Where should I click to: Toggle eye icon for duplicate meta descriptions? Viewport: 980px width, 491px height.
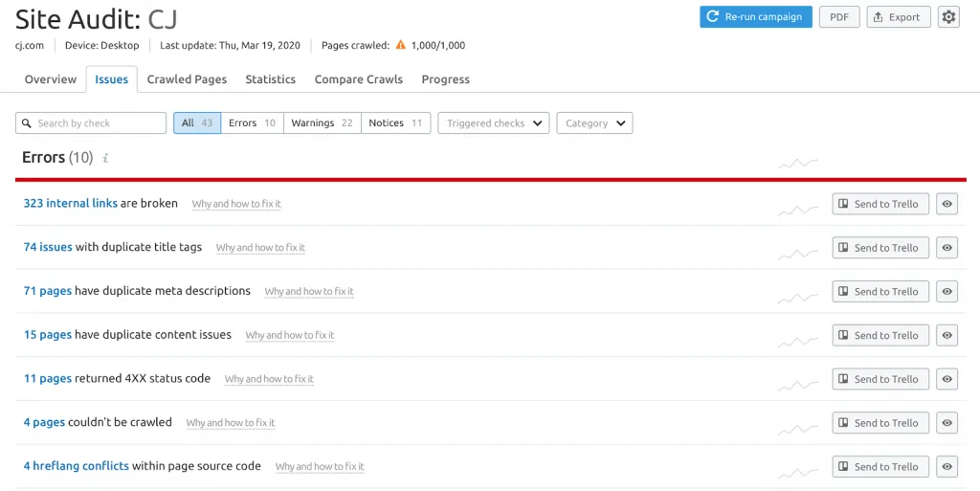(947, 292)
